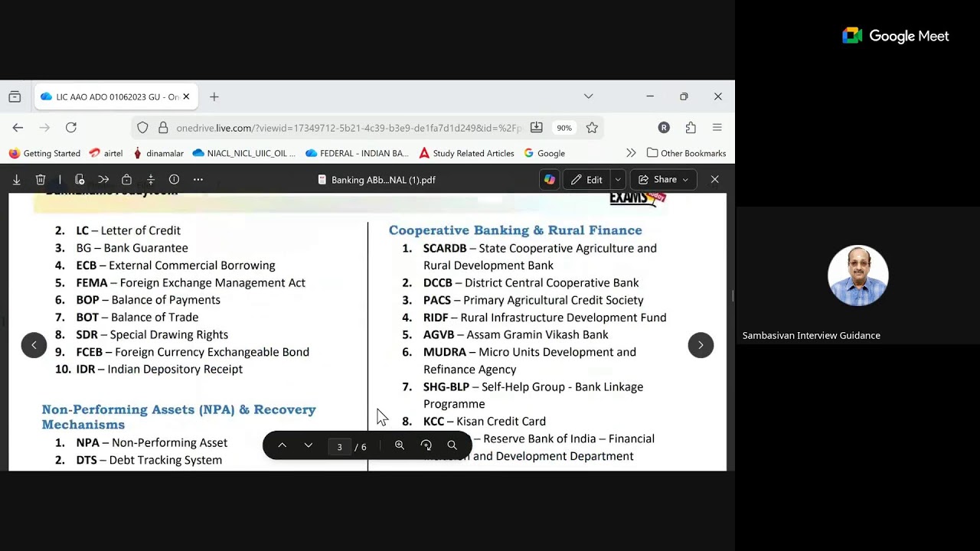Click the rotate page icon
Image resolution: width=980 pixels, height=551 pixels.
coord(426,445)
